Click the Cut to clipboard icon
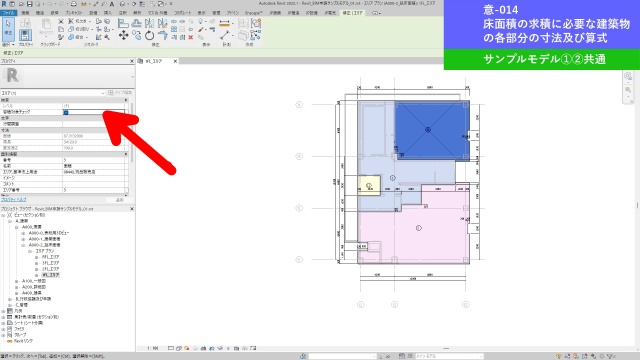 click(x=61, y=21)
